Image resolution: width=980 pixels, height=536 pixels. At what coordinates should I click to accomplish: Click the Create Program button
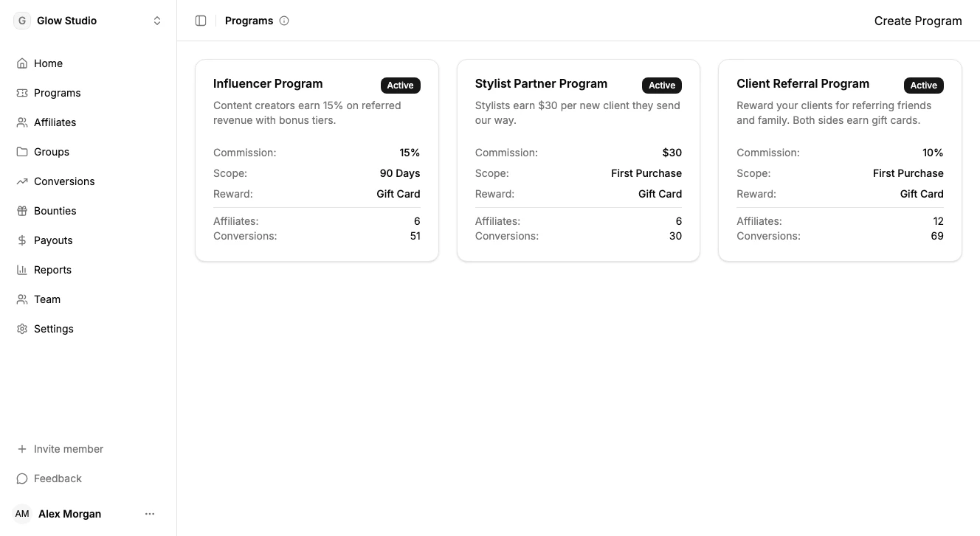918,21
